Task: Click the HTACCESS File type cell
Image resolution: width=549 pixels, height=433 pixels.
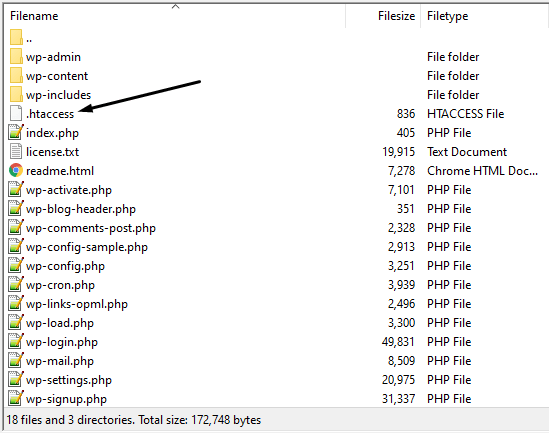Action: coord(465,114)
